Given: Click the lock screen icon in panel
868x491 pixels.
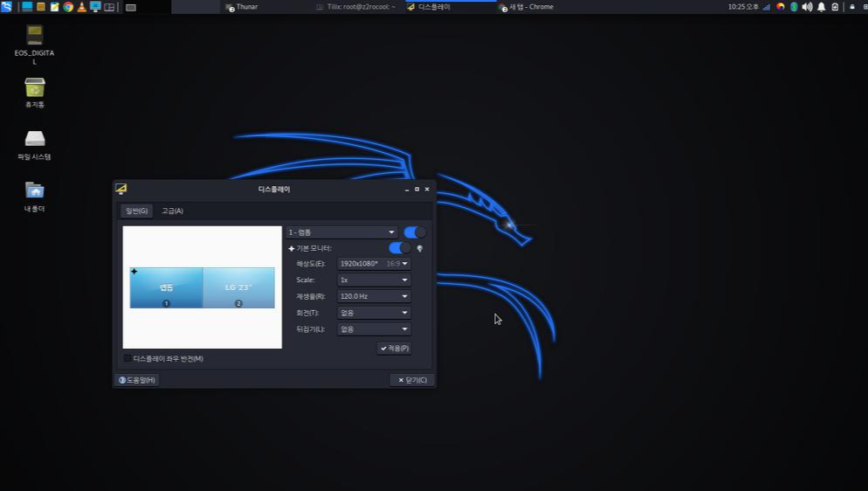Looking at the screenshot, I should coord(852,7).
